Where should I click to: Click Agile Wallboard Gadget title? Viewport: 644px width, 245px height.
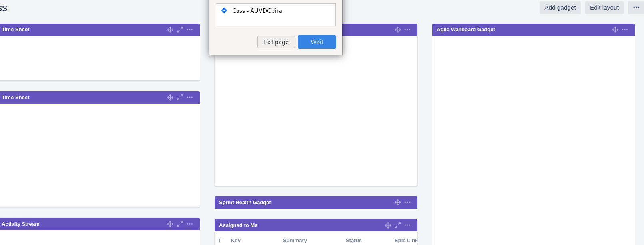pos(466,30)
